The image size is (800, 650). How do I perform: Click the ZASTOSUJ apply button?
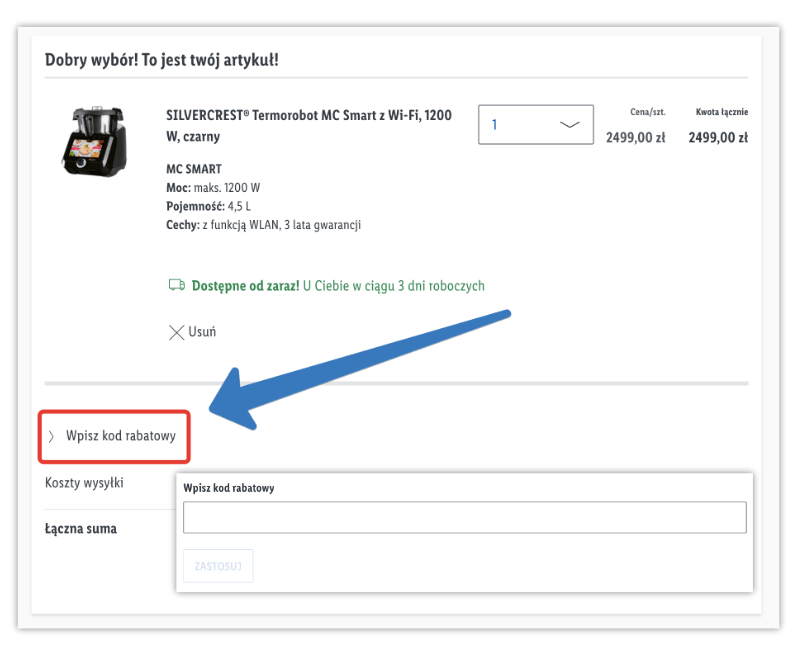click(218, 566)
